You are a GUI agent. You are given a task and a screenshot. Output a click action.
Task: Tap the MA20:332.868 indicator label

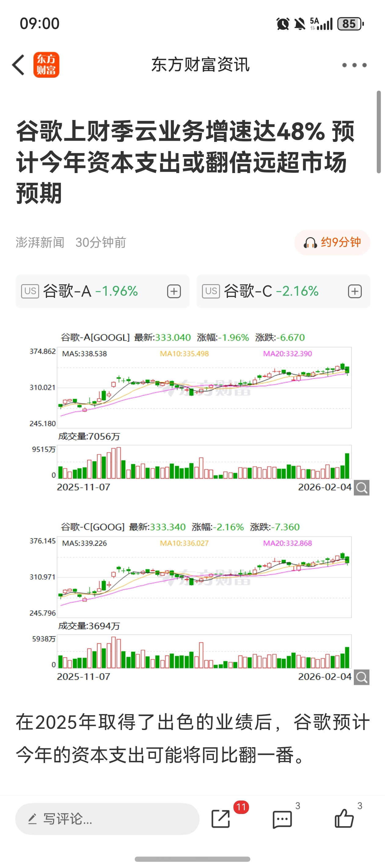pyautogui.click(x=288, y=543)
